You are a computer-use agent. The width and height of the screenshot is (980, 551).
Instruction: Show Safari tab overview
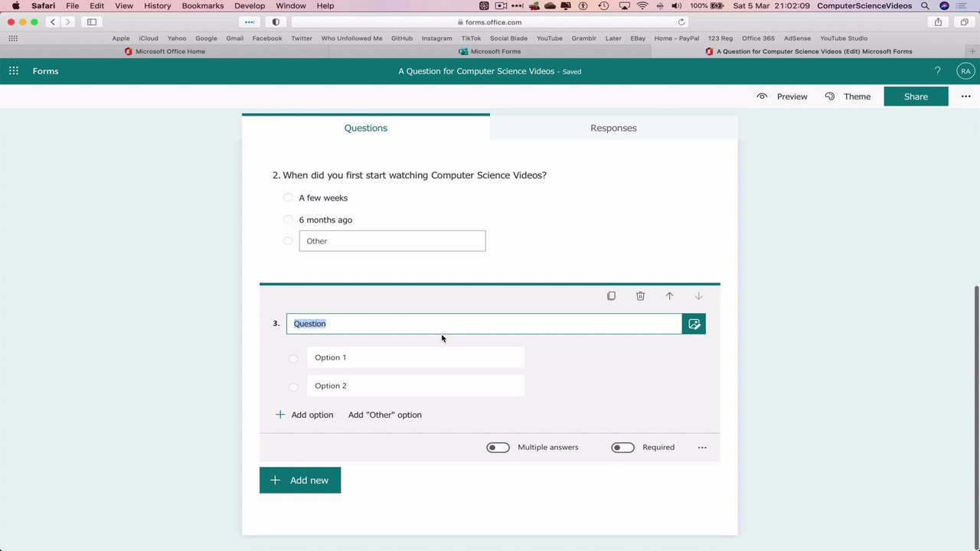(x=964, y=22)
